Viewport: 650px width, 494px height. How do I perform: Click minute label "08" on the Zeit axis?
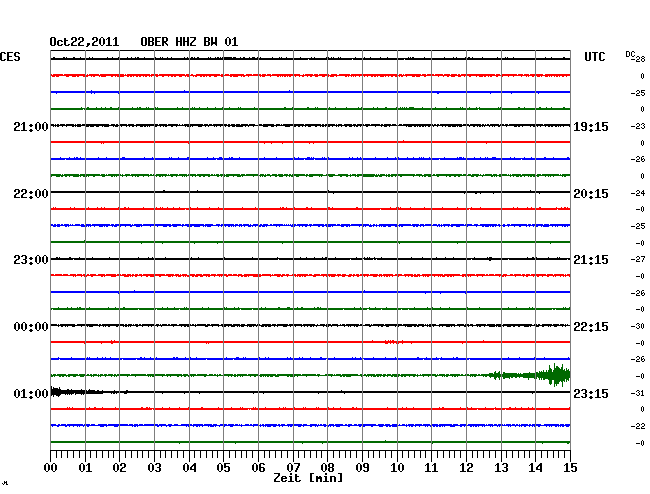pyautogui.click(x=327, y=468)
